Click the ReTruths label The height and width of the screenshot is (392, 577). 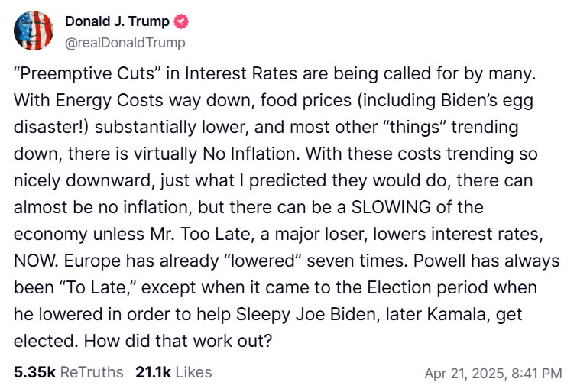tap(91, 372)
